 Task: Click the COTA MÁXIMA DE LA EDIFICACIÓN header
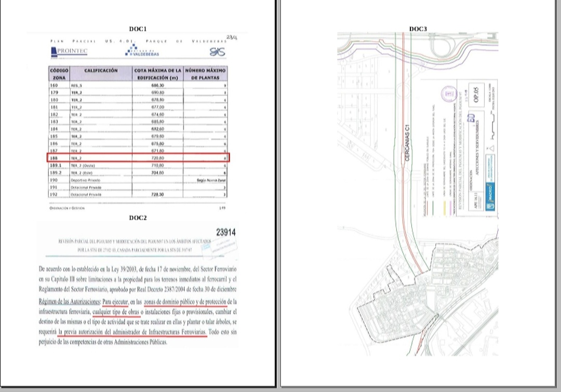[158, 74]
